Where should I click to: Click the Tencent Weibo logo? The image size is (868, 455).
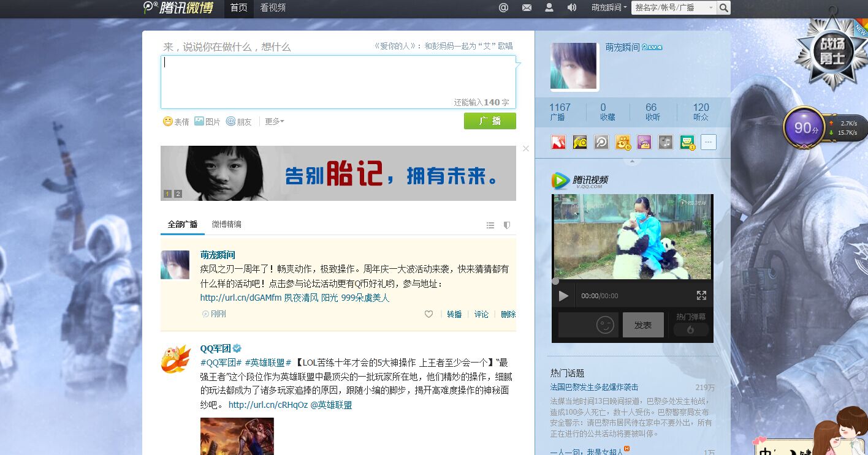pos(178,8)
